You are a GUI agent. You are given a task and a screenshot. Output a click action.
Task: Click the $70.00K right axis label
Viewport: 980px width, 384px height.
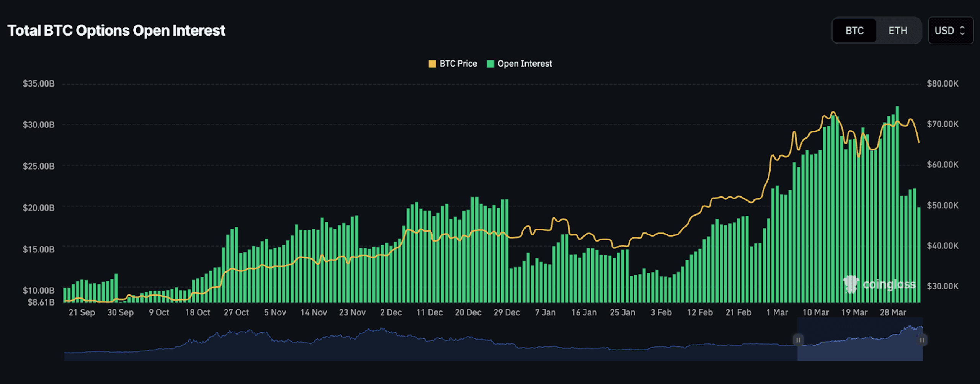point(942,124)
